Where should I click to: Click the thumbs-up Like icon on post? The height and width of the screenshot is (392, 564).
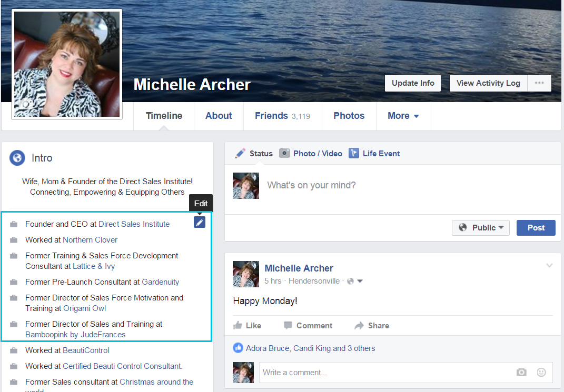pos(238,326)
